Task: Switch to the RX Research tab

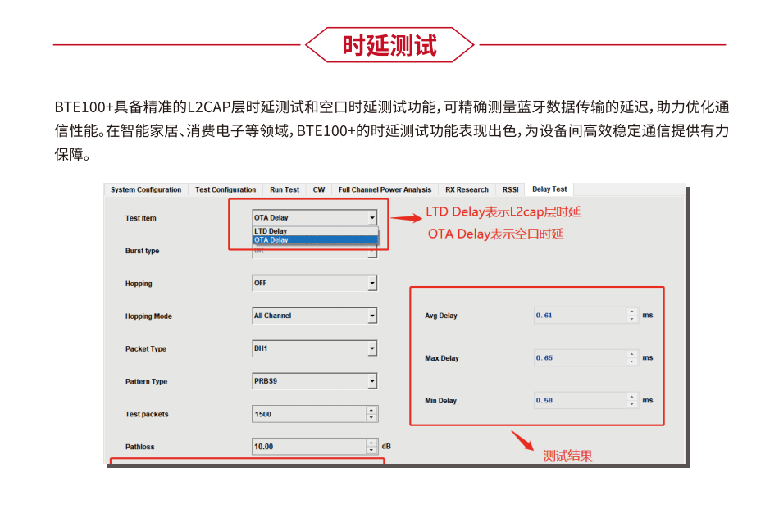Action: tap(467, 190)
